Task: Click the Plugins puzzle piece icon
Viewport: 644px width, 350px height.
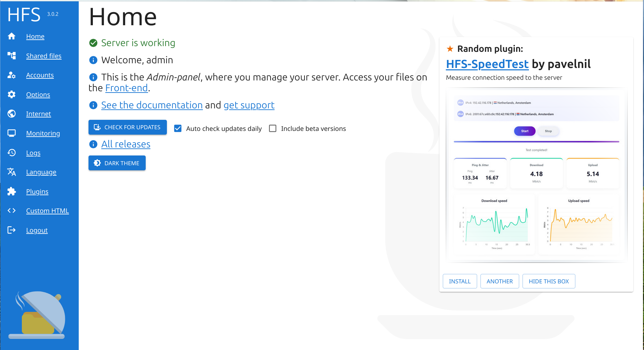Action: coord(11,191)
